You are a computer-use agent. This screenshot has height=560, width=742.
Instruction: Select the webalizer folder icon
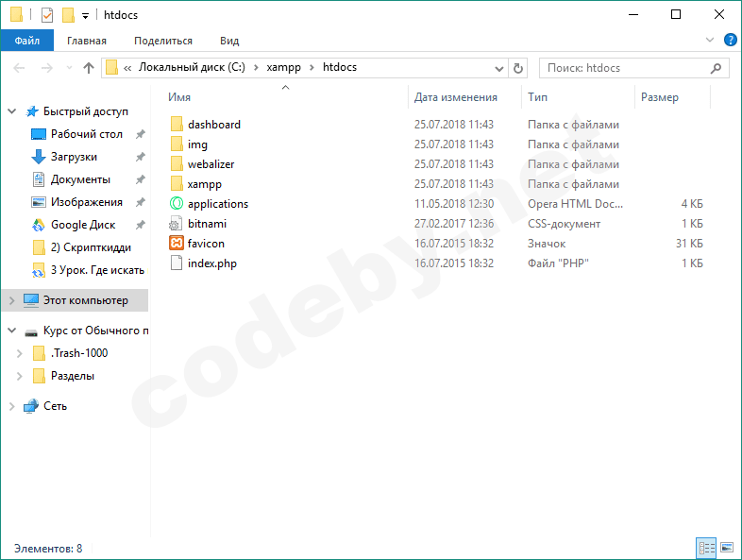pyautogui.click(x=177, y=163)
